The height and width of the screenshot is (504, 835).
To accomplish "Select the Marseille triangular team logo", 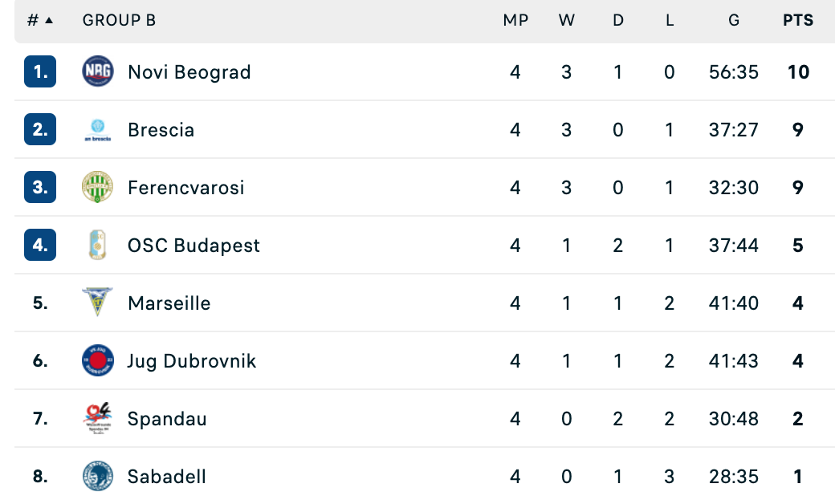I will (x=97, y=303).
